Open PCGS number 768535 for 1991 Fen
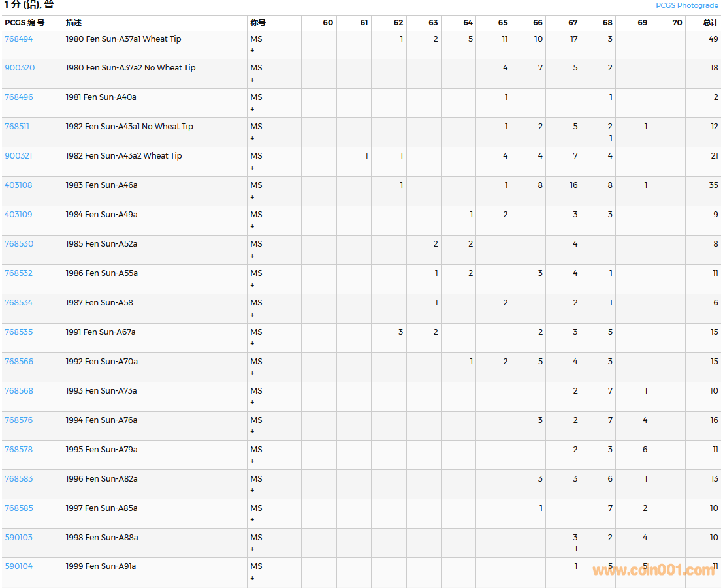723x588 pixels. click(x=18, y=332)
